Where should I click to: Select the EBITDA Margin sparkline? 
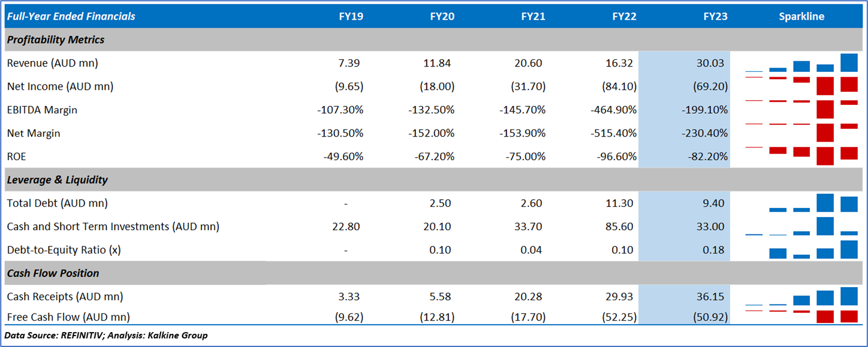pos(801,109)
